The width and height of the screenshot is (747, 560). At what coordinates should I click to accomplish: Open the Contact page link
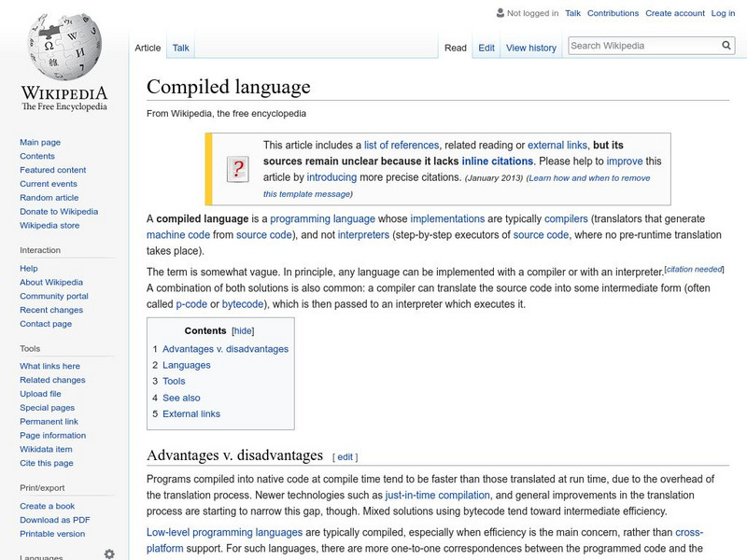pos(46,323)
